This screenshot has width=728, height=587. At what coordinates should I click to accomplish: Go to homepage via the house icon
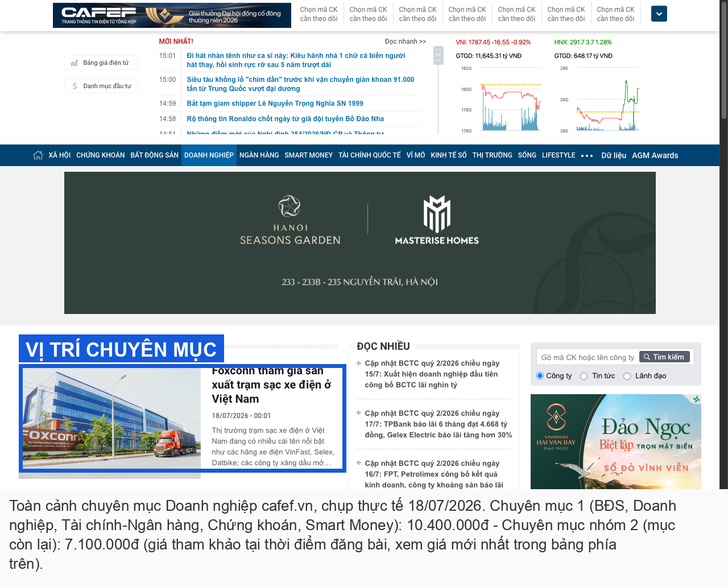(x=38, y=155)
